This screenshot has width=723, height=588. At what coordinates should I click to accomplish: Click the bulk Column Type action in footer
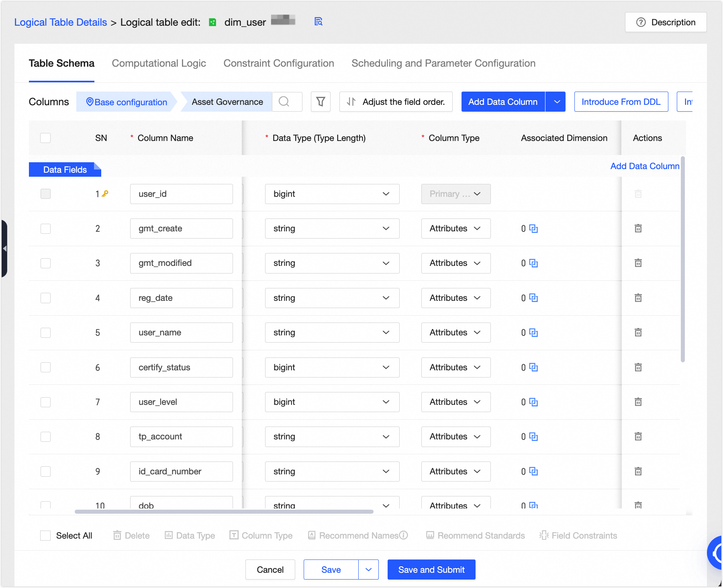click(x=261, y=535)
